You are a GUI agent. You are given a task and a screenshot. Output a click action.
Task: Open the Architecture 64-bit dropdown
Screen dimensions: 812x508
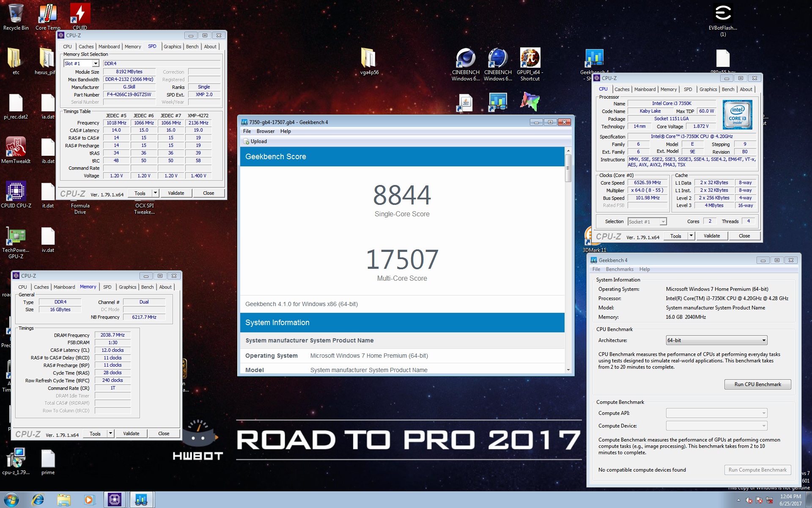point(716,340)
